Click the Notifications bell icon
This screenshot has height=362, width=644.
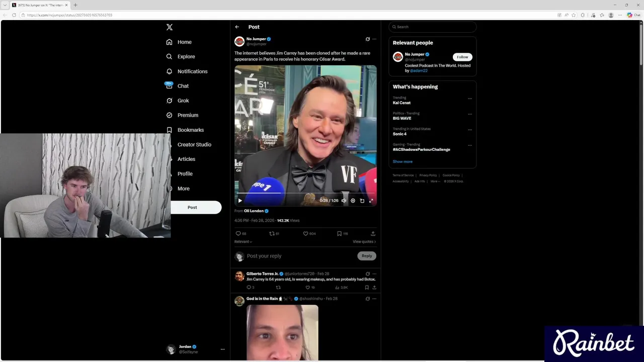pyautogui.click(x=170, y=71)
